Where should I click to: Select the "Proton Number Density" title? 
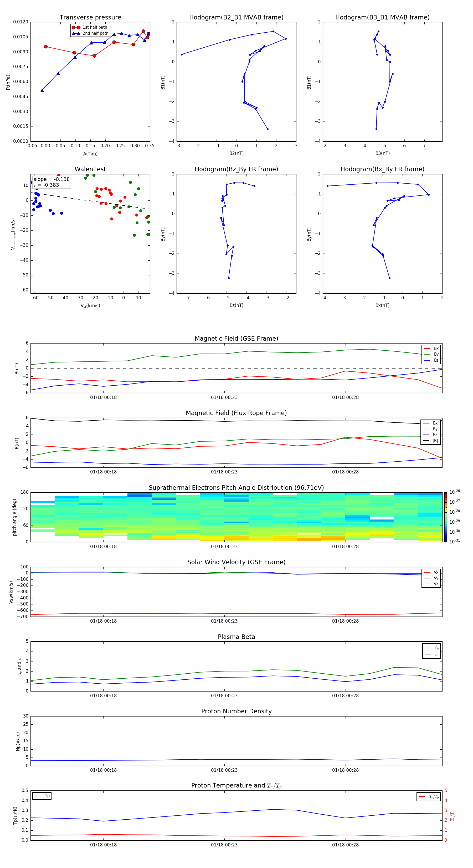pyautogui.click(x=236, y=711)
